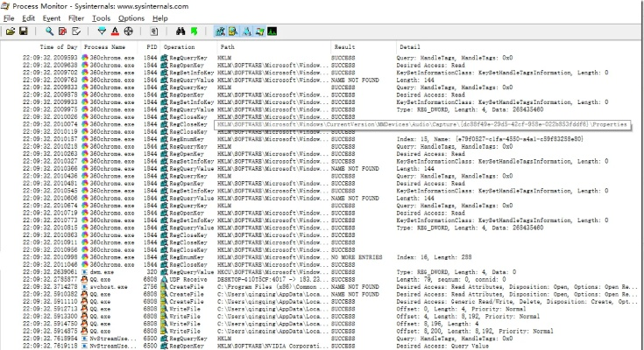This screenshot has height=350, width=644.
Task: Toggle Show File System Activity button
Action: coord(234,31)
